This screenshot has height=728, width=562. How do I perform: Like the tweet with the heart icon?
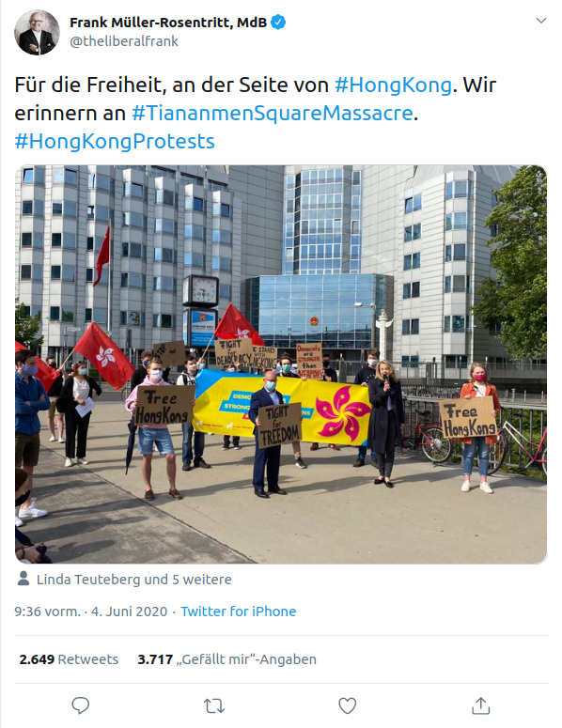point(347,705)
